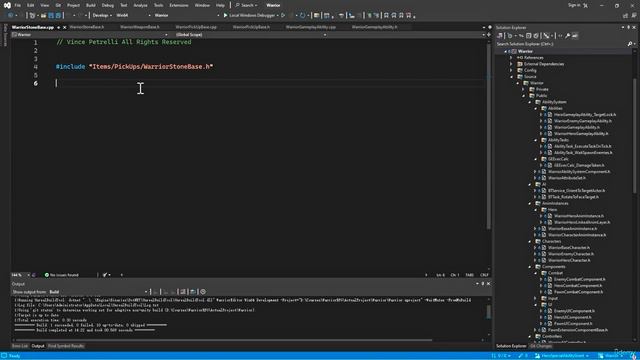Open the Extensions menu
Screen dimensions: 640x360
pos(179,5)
